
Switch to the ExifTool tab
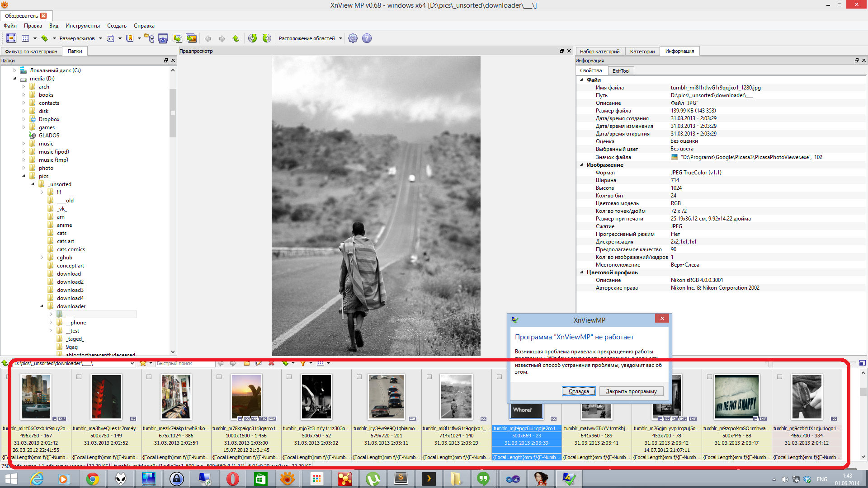tap(620, 71)
